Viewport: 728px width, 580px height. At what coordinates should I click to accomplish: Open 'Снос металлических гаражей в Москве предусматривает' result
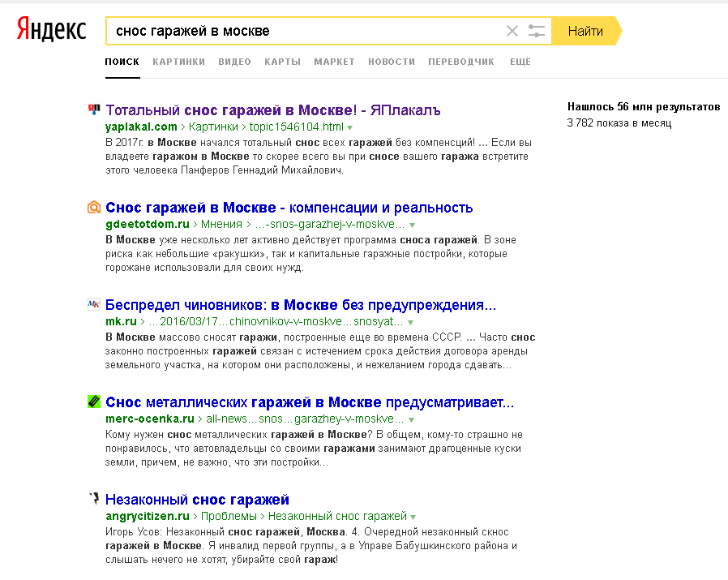click(310, 402)
